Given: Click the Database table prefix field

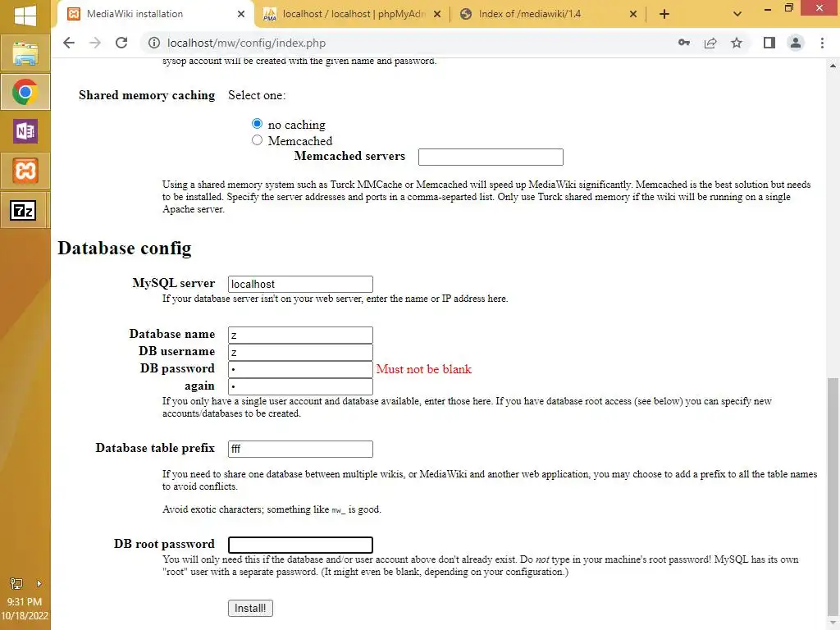Looking at the screenshot, I should pyautogui.click(x=300, y=449).
